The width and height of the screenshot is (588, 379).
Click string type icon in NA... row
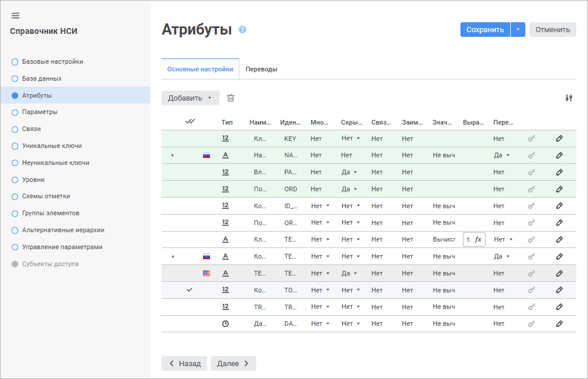click(225, 155)
